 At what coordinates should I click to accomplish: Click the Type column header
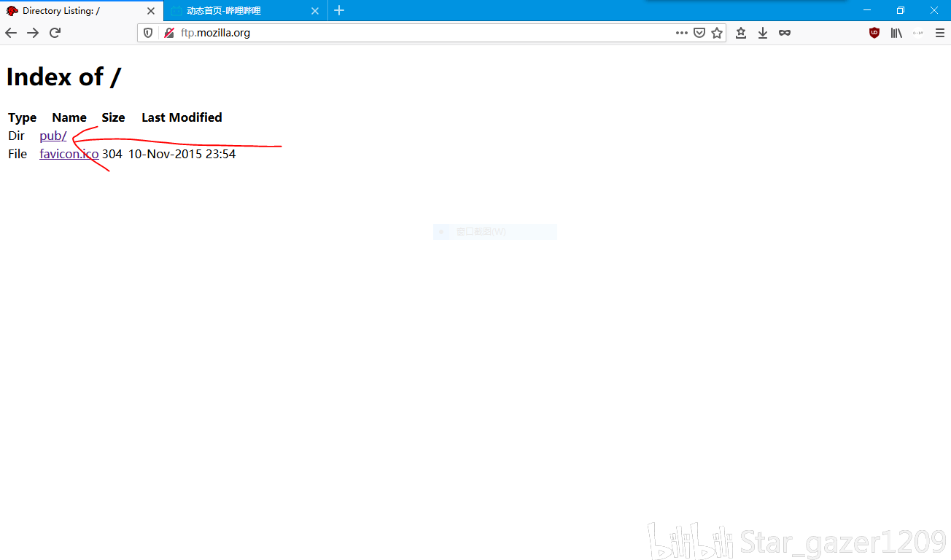(x=23, y=117)
